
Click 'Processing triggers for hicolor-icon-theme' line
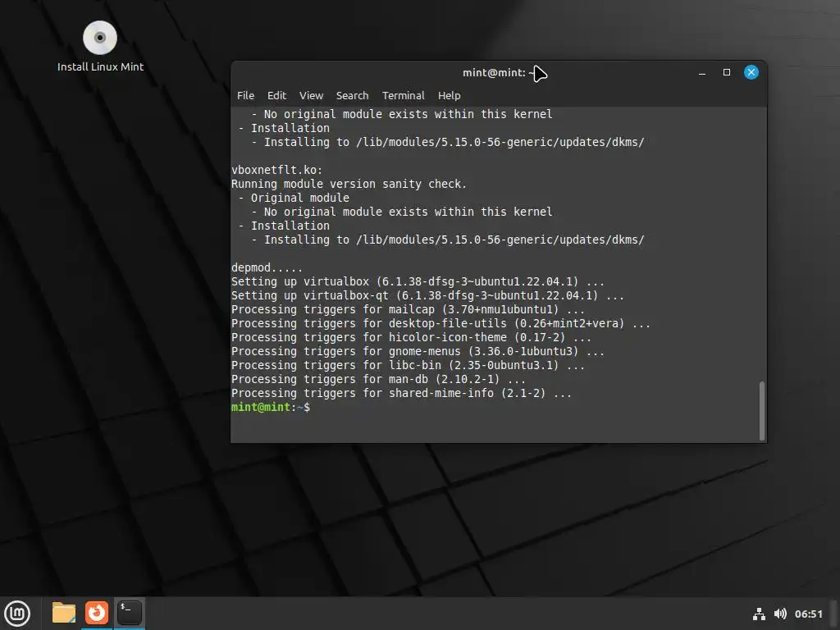tap(411, 337)
